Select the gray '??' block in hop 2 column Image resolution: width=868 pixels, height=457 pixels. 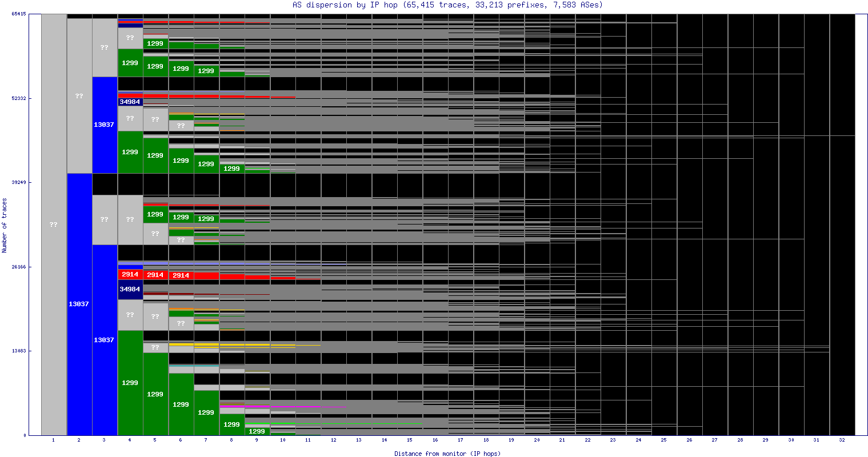pyautogui.click(x=79, y=96)
